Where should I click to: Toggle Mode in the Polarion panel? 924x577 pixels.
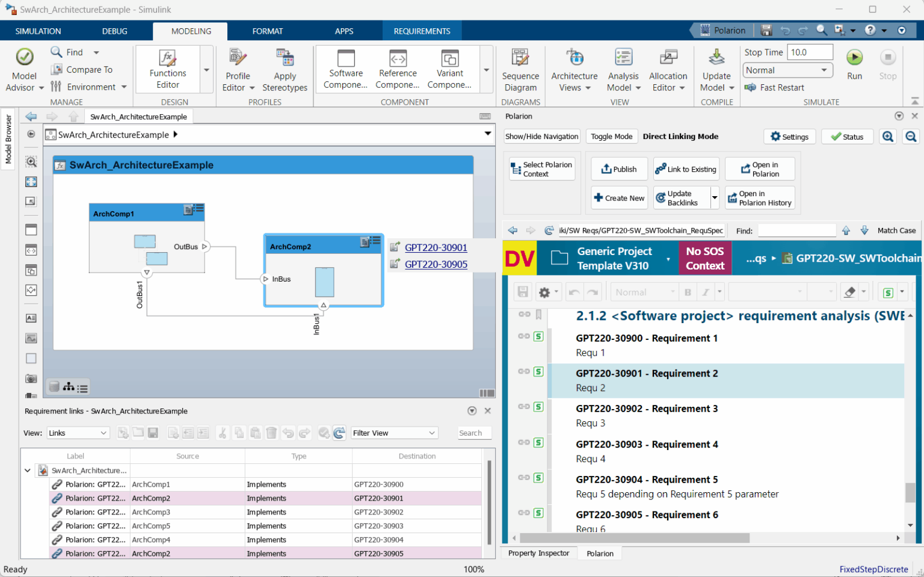[611, 136]
